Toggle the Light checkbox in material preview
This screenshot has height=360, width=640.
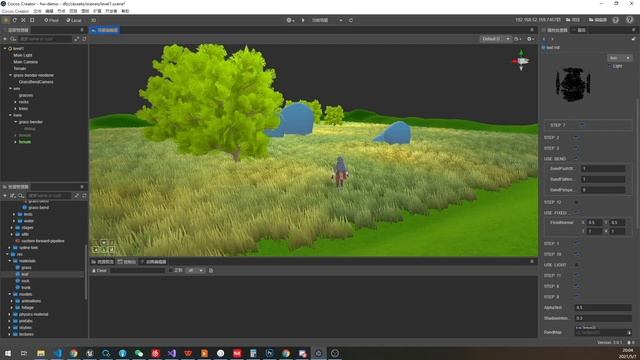[x=610, y=66]
